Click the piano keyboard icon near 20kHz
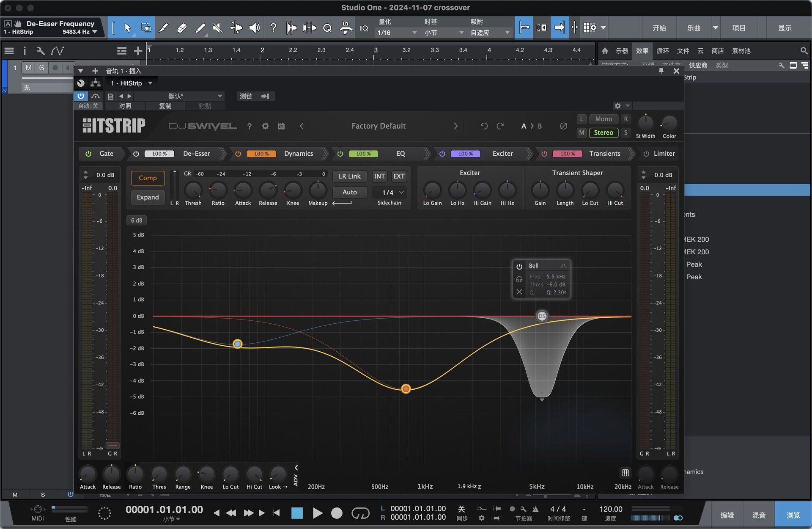The height and width of the screenshot is (529, 812). [x=625, y=473]
